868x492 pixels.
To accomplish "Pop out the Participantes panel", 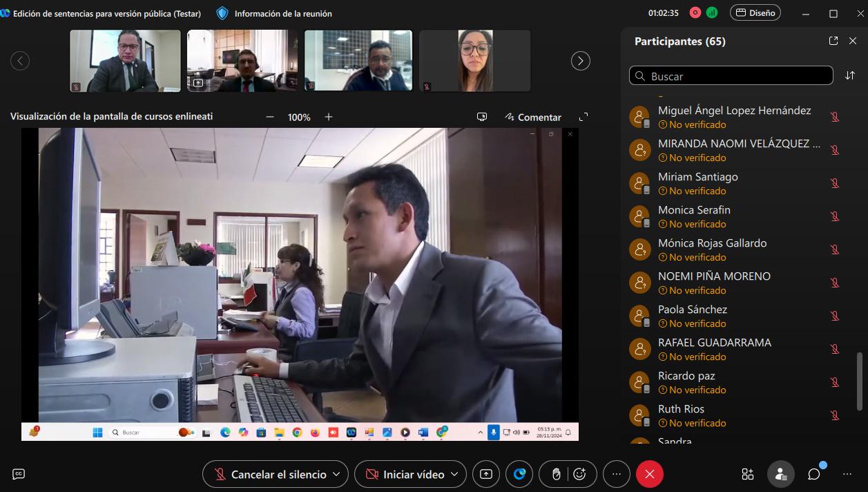I will [x=833, y=41].
